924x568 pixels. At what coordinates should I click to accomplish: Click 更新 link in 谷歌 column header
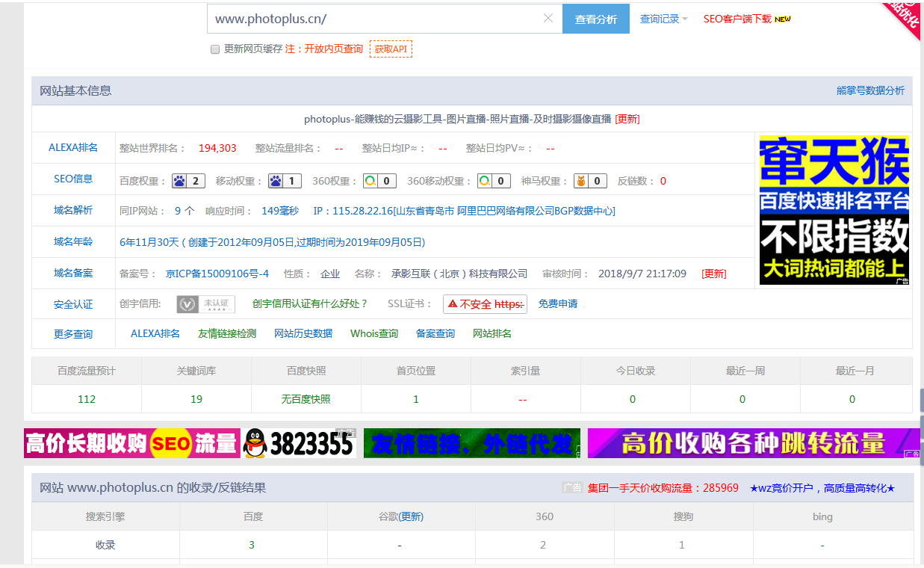(410, 516)
